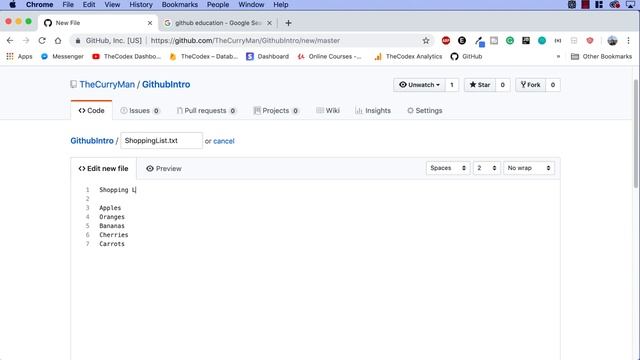Select the Edit new file tab
The width and height of the screenshot is (640, 360).
(104, 169)
